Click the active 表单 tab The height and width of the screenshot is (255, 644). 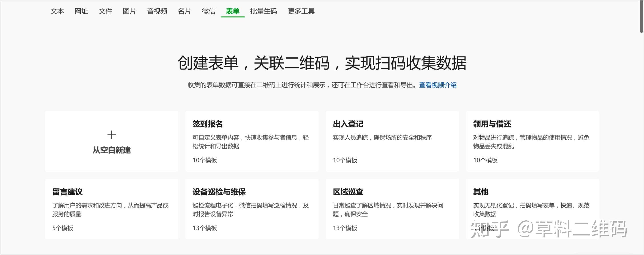coord(233,11)
